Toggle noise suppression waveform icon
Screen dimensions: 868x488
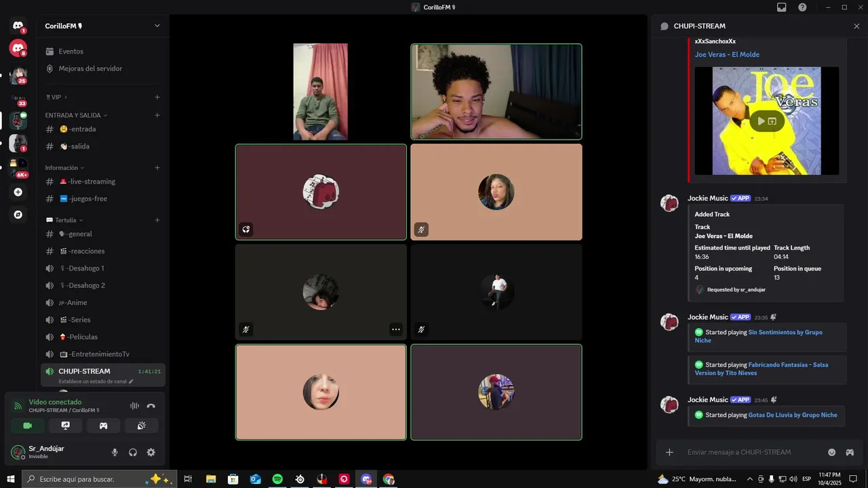point(134,406)
